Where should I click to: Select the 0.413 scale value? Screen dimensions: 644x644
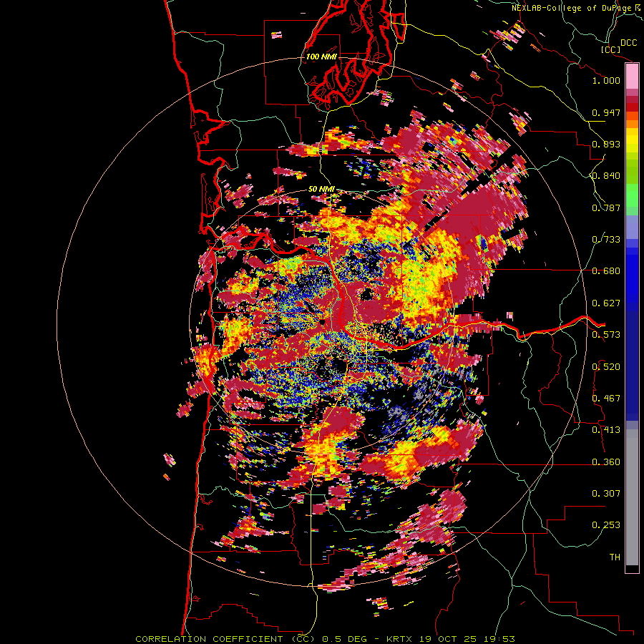pos(606,430)
